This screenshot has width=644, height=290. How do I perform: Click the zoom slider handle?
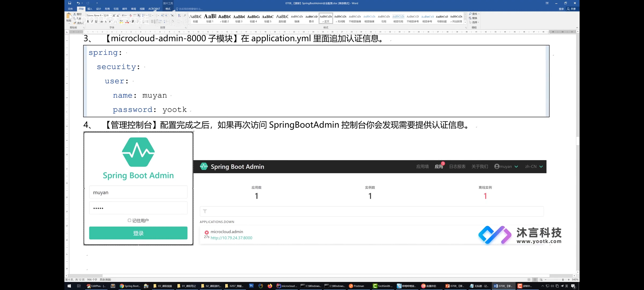(563, 280)
